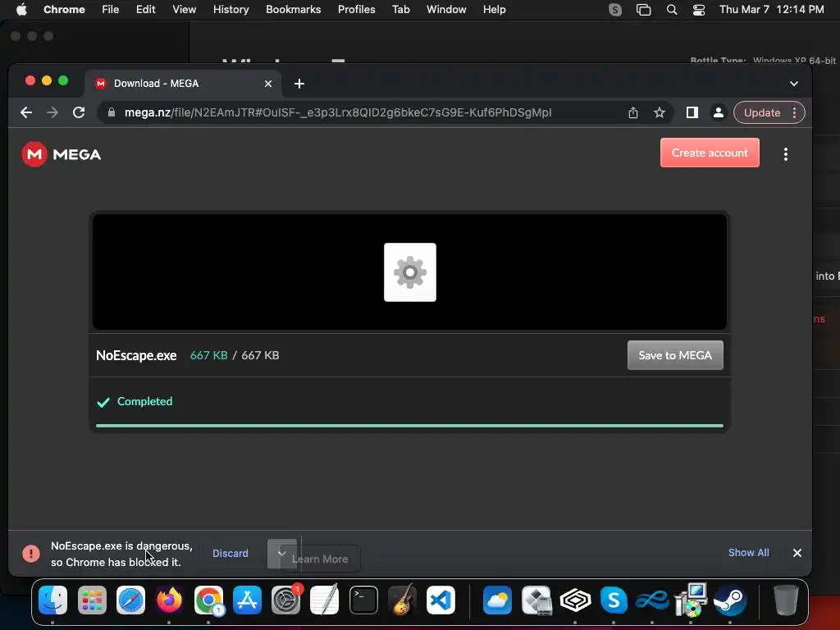Open the MEGA three-dot menu
Image resolution: width=840 pixels, height=630 pixels.
pos(785,154)
